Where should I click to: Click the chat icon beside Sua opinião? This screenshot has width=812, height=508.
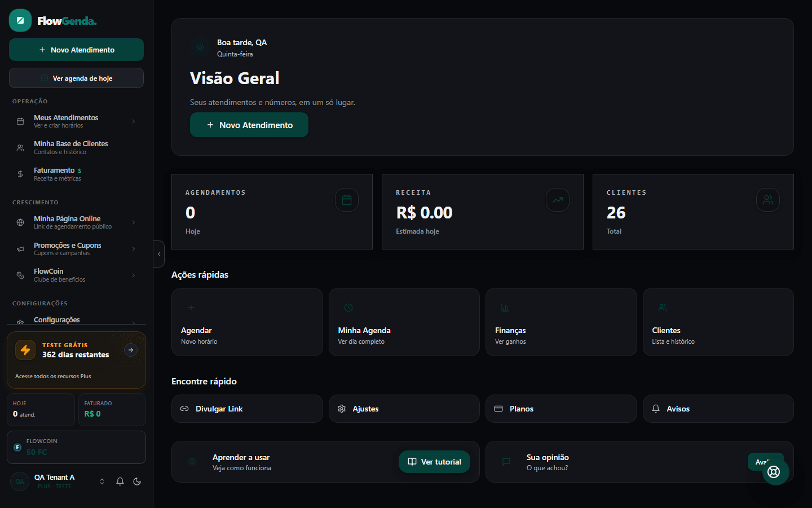tap(506, 462)
